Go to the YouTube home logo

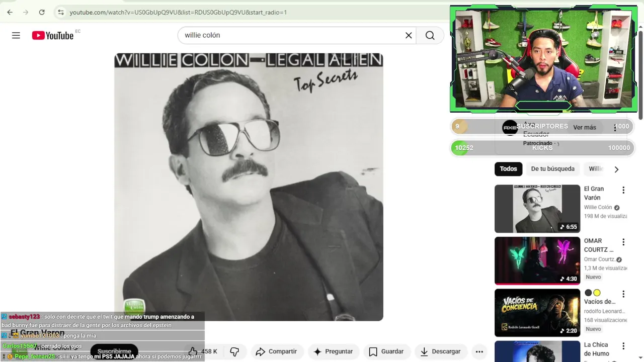coord(53,35)
